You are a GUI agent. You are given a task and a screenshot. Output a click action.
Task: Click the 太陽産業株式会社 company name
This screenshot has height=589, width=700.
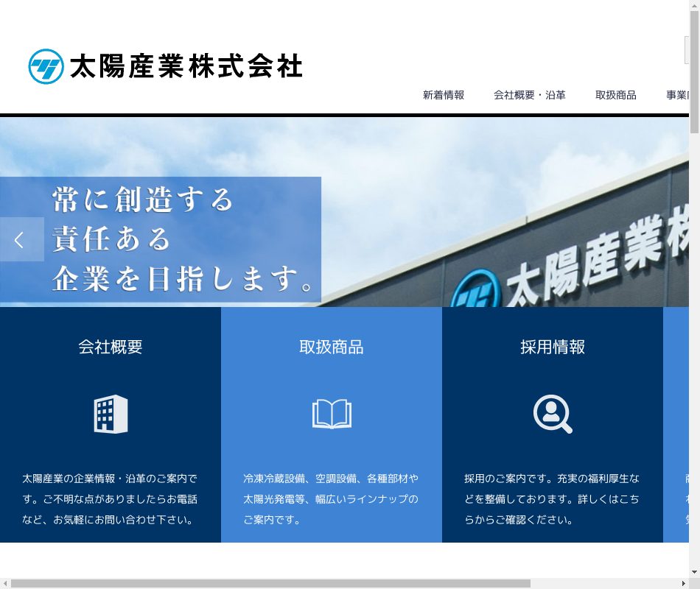pos(186,66)
